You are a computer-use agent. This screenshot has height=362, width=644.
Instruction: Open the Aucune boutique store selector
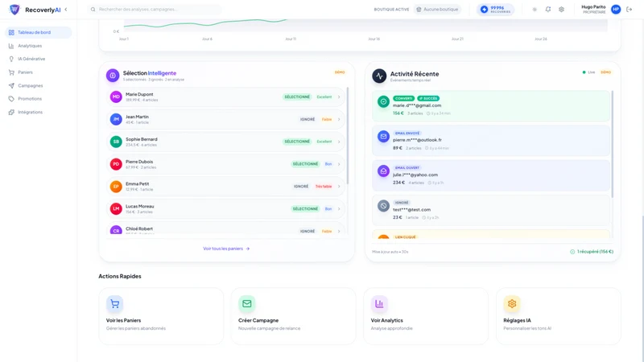(x=437, y=10)
